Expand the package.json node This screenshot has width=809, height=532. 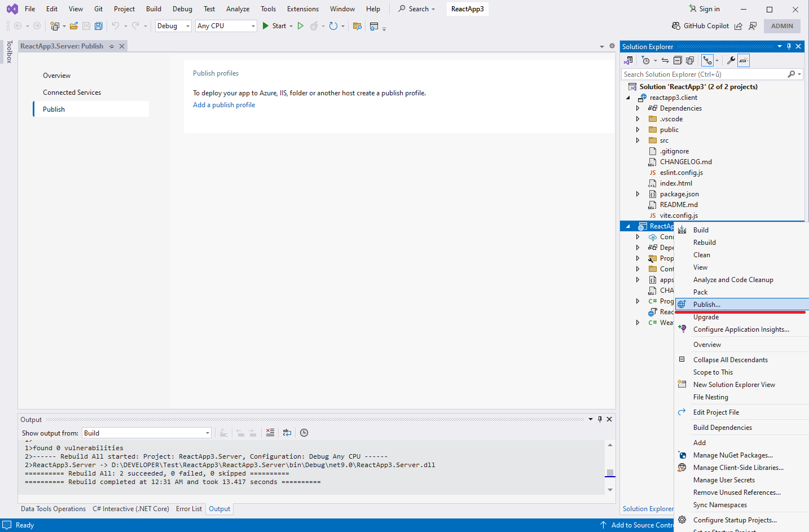click(638, 194)
